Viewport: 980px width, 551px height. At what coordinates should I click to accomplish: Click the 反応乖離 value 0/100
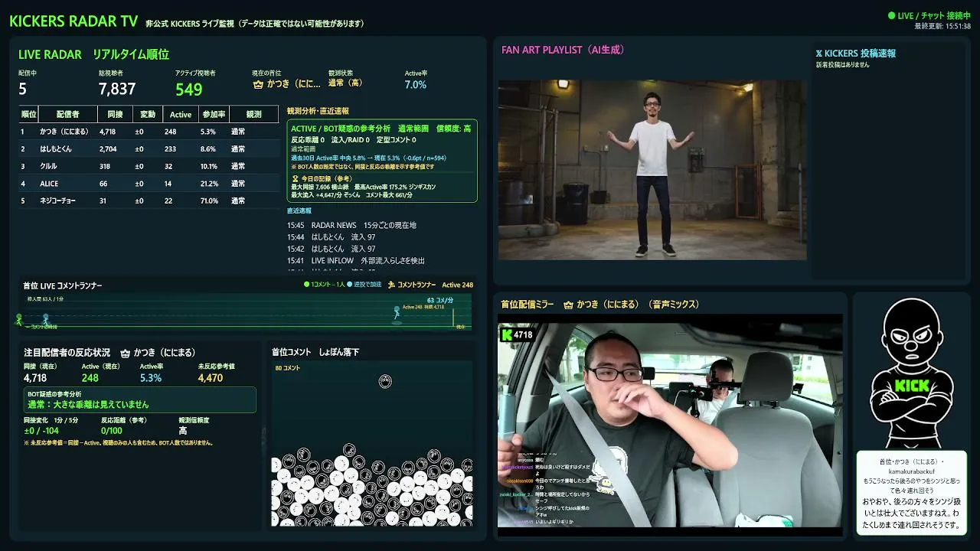pyautogui.click(x=112, y=431)
